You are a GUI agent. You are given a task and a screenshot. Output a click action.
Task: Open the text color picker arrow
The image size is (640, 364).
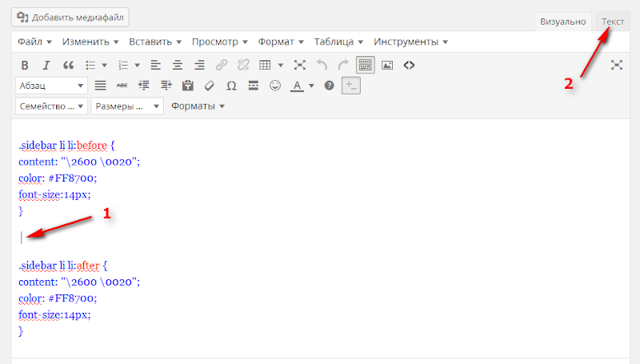[x=311, y=86]
